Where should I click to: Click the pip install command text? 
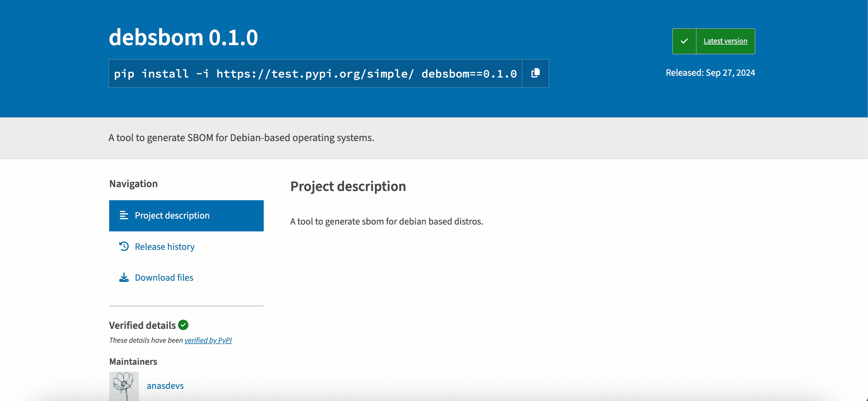[315, 74]
